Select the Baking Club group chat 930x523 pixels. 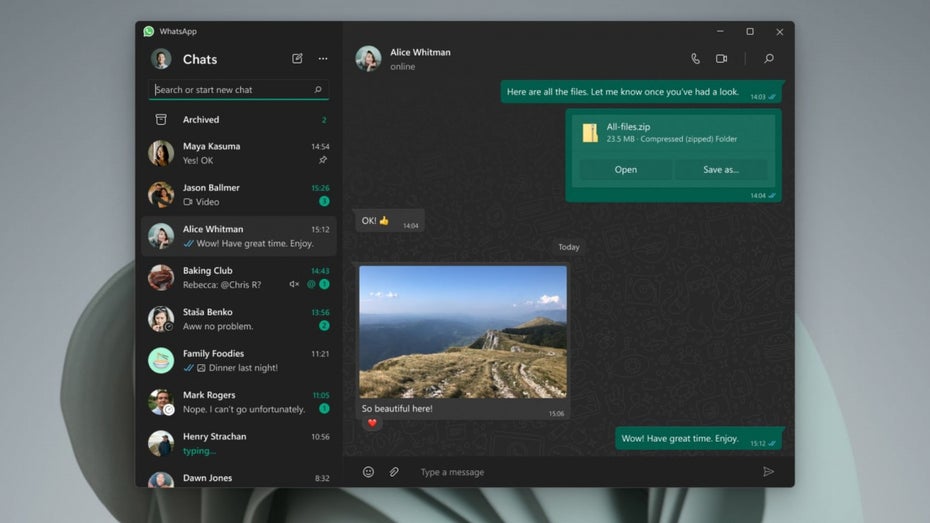tap(238, 277)
